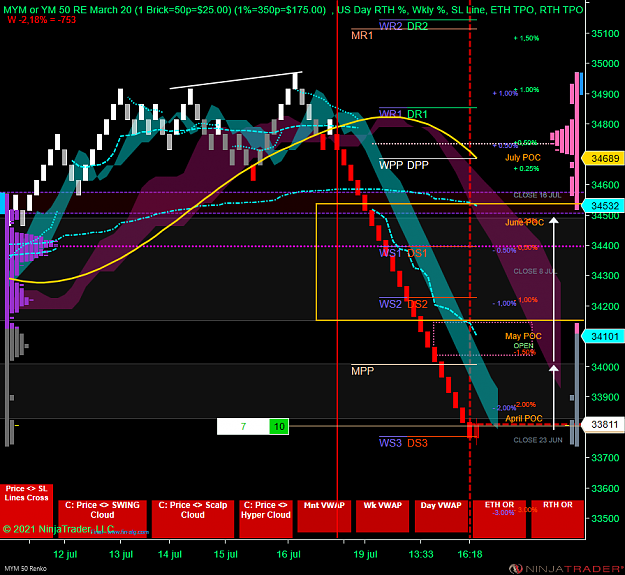
Task: Select the June POC label
Action: pos(524,222)
